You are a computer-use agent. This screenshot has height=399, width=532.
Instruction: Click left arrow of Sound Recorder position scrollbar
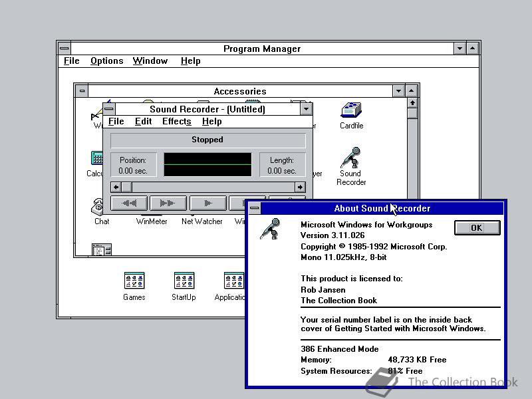(116, 187)
